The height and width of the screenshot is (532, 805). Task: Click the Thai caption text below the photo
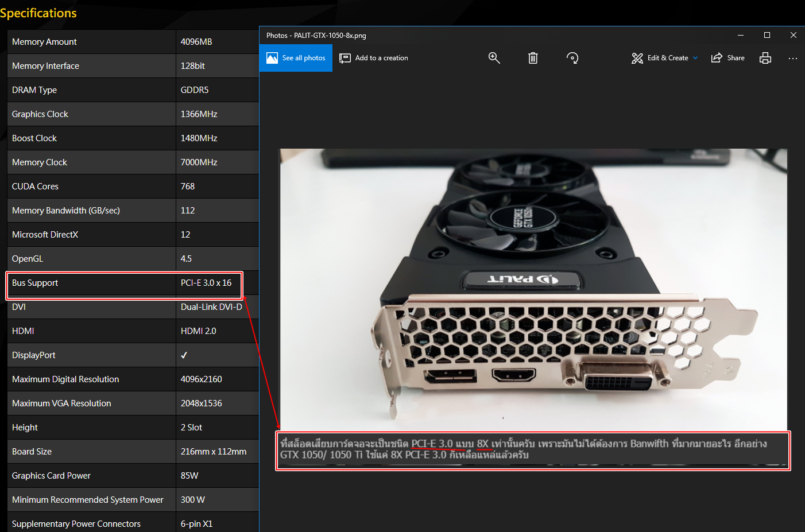(x=524, y=449)
